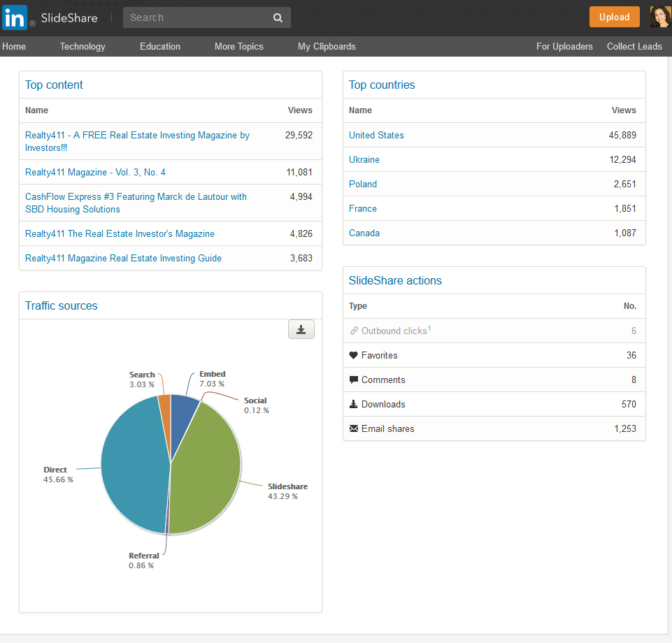The image size is (672, 643).
Task: Click the Traffic sources heading
Action: (x=61, y=305)
